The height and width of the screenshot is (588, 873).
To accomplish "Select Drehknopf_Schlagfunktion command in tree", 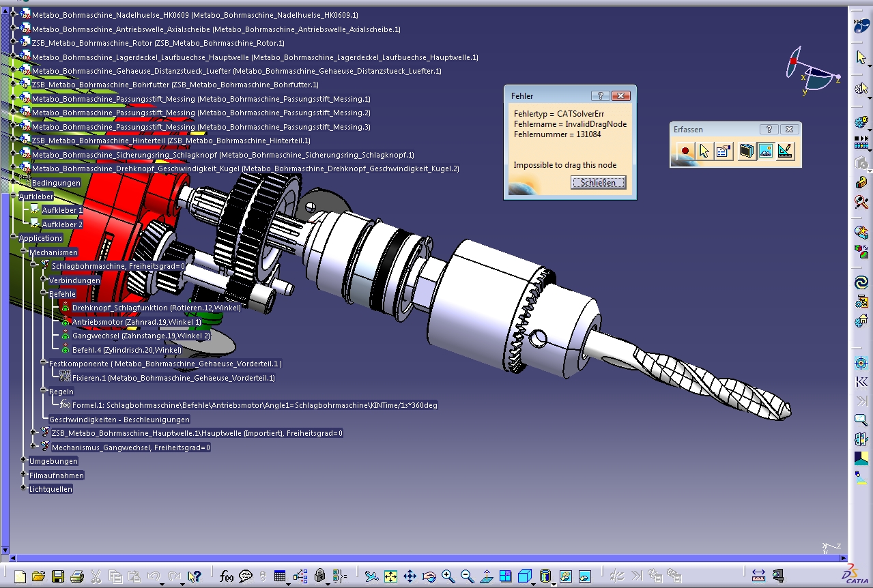I will coord(156,308).
